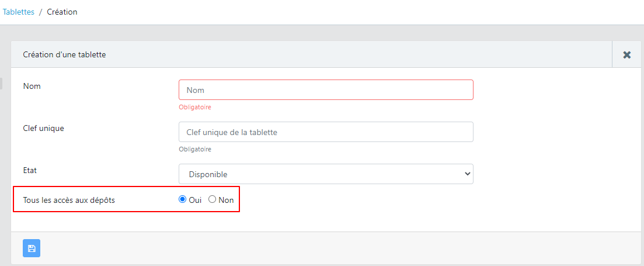The image size is (644, 266).
Task: Click the red Obligatoire validation message
Action: pos(195,108)
